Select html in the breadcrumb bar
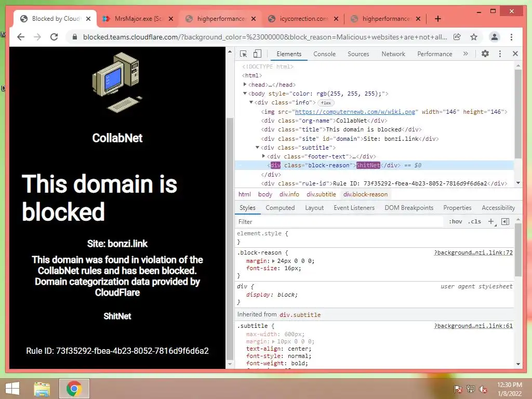532x399 pixels. [245, 194]
